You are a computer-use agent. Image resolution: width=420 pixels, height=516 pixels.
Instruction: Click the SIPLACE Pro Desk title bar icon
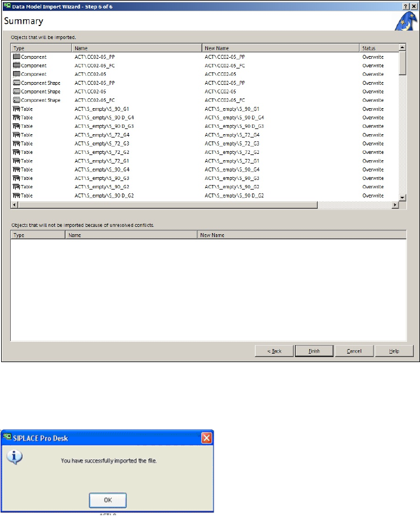pyautogui.click(x=7, y=438)
